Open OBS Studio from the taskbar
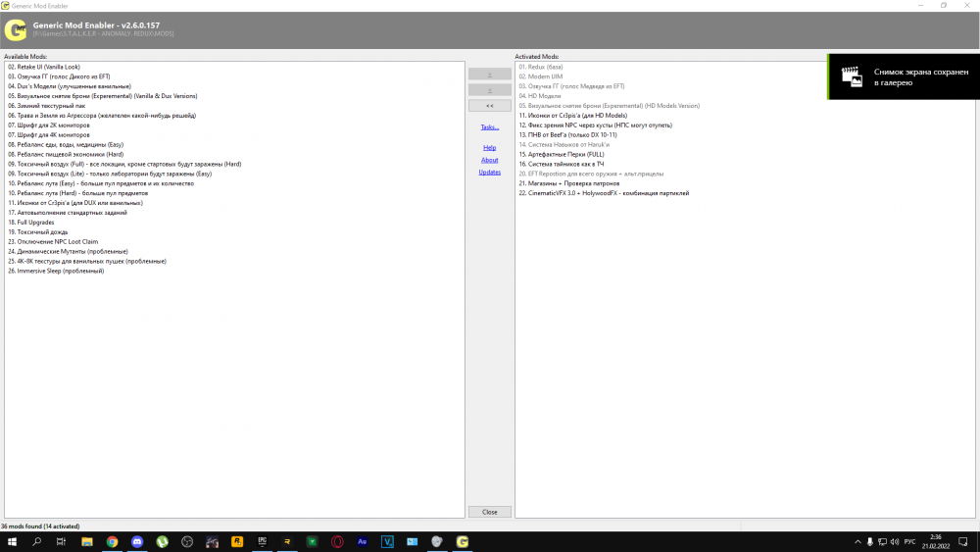The image size is (980, 552). [x=187, y=541]
